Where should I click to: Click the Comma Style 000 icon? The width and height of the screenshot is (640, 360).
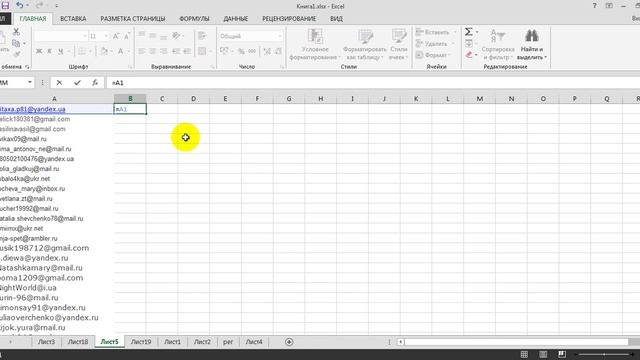252,51
